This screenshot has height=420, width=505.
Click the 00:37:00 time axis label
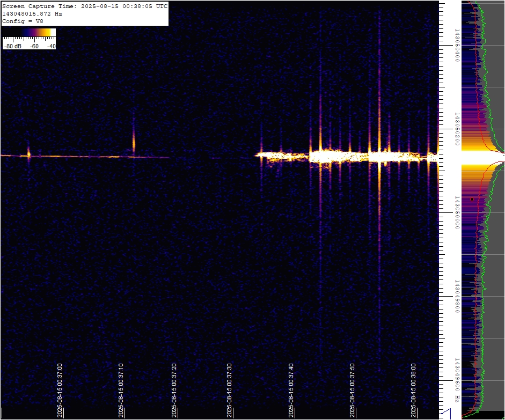tap(60, 390)
